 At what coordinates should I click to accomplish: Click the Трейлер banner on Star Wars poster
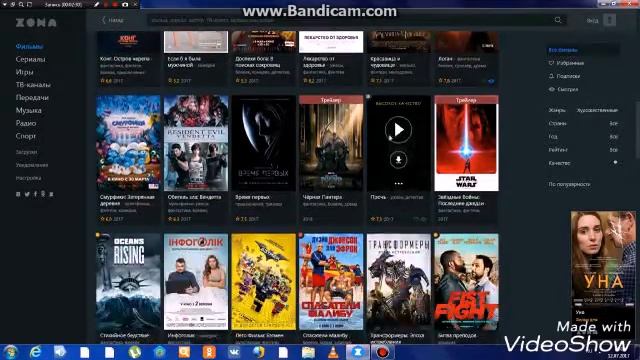point(467,100)
